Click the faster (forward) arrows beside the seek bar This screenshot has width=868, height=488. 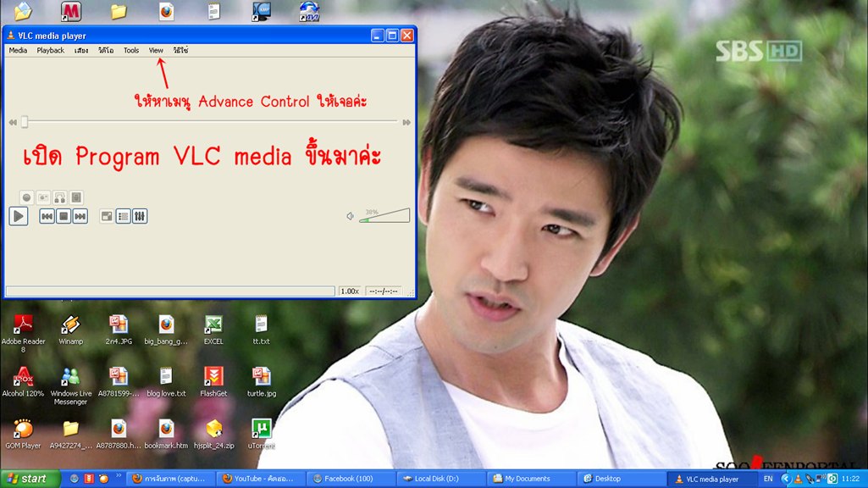(406, 122)
